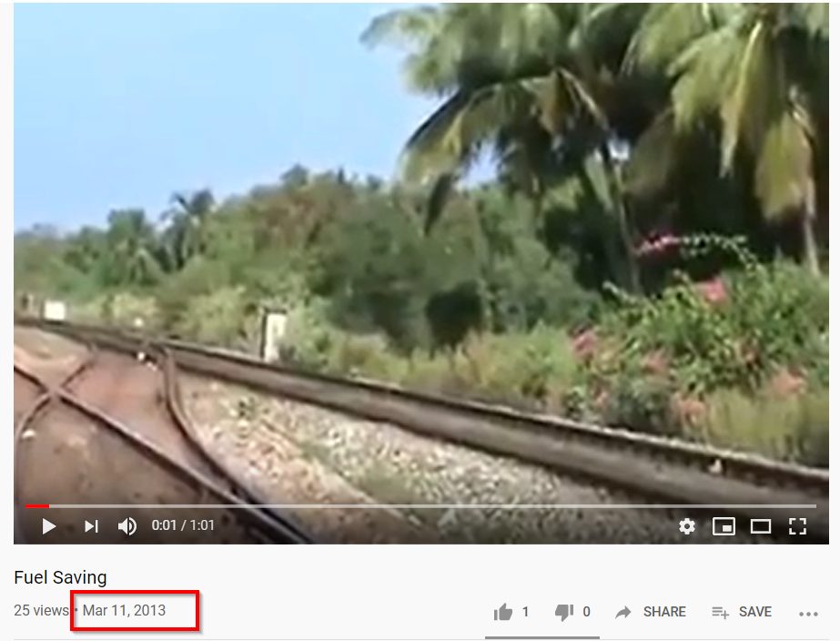Click the red played portion of timeline
Image resolution: width=840 pixels, height=641 pixels.
[37, 505]
